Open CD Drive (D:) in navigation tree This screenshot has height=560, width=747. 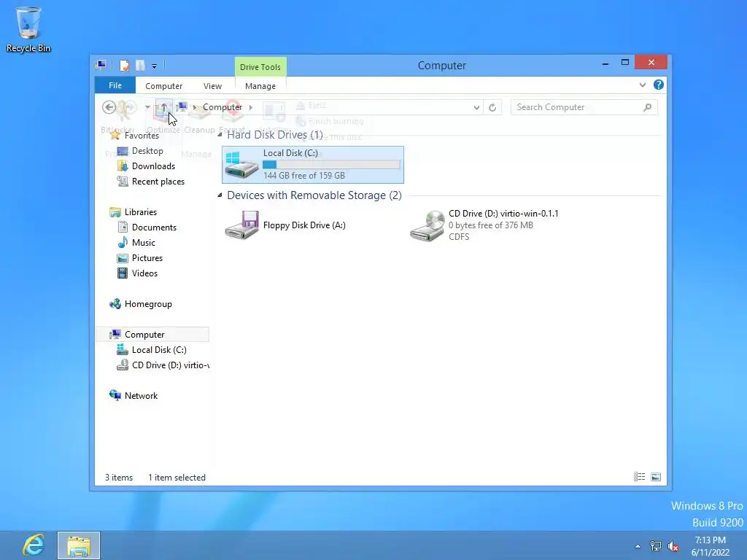[x=170, y=365]
